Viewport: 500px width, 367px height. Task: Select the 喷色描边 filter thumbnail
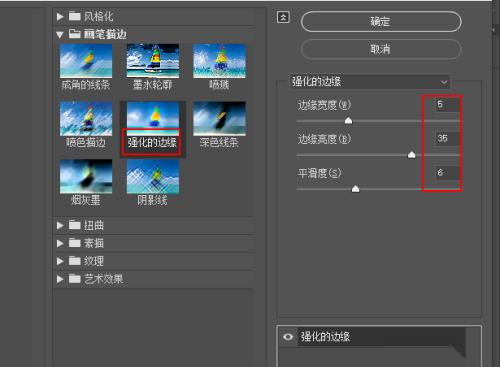coord(86,118)
